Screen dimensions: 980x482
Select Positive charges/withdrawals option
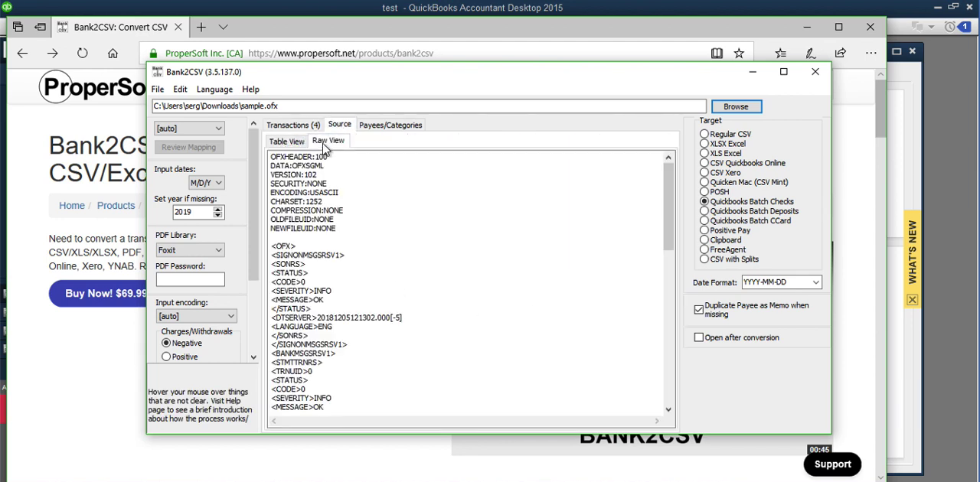coord(166,357)
